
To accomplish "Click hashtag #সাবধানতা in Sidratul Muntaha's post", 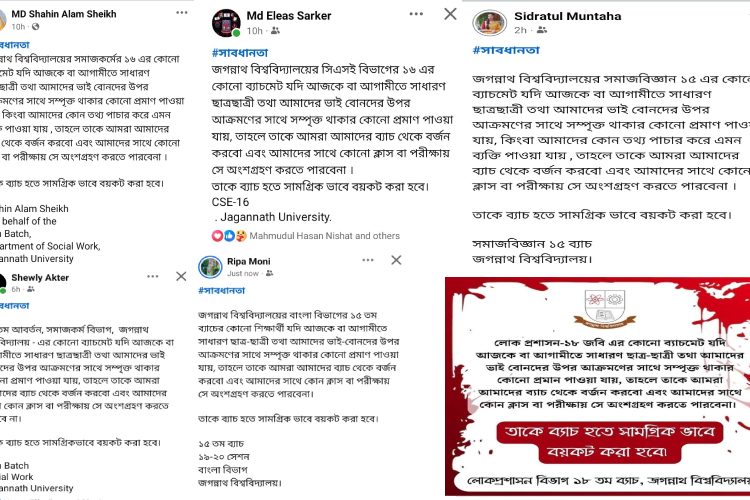I will tap(506, 50).
